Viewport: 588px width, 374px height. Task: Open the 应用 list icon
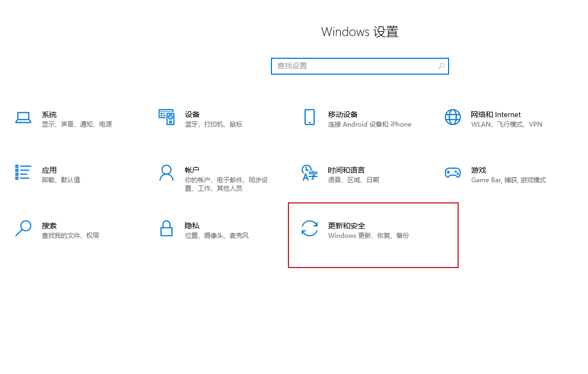[23, 172]
